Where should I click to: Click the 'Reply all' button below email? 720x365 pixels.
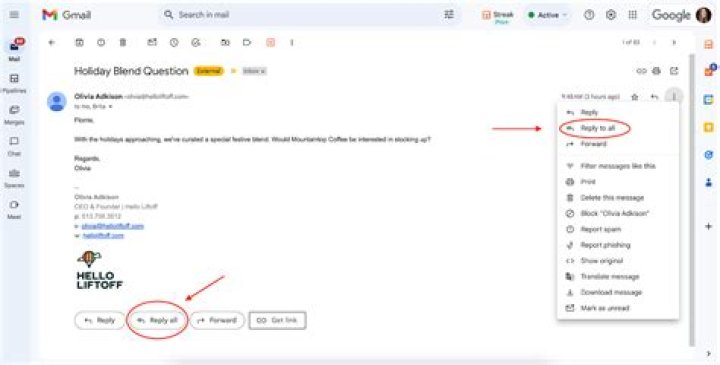click(x=157, y=320)
